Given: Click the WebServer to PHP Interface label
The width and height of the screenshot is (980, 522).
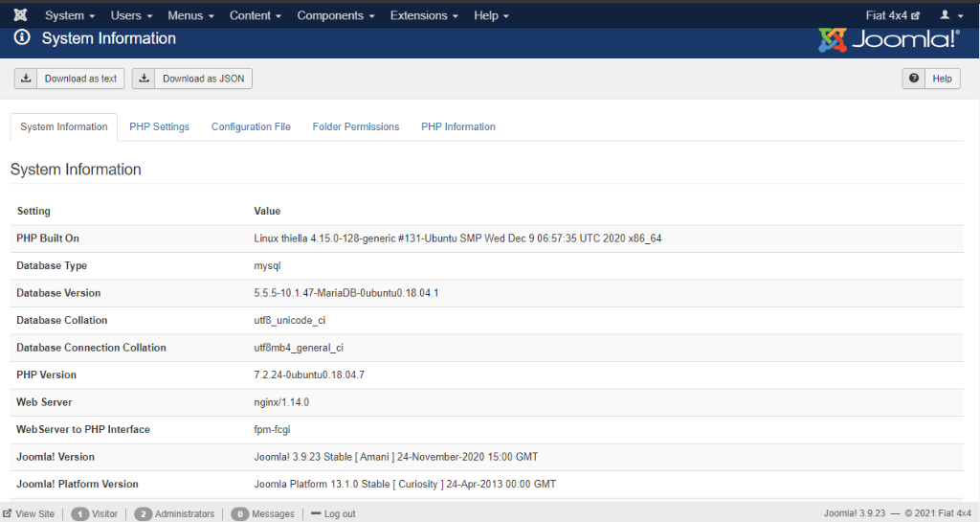Looking at the screenshot, I should point(83,429).
